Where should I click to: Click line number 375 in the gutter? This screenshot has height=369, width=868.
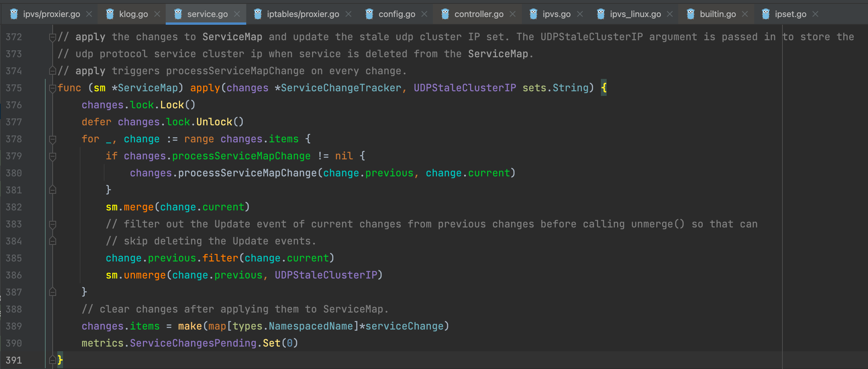(x=14, y=88)
